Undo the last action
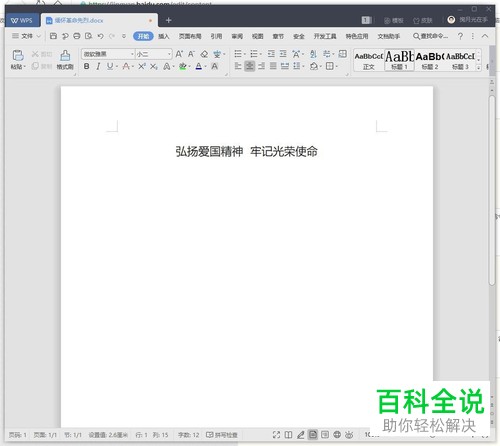500x446 pixels. [100, 36]
